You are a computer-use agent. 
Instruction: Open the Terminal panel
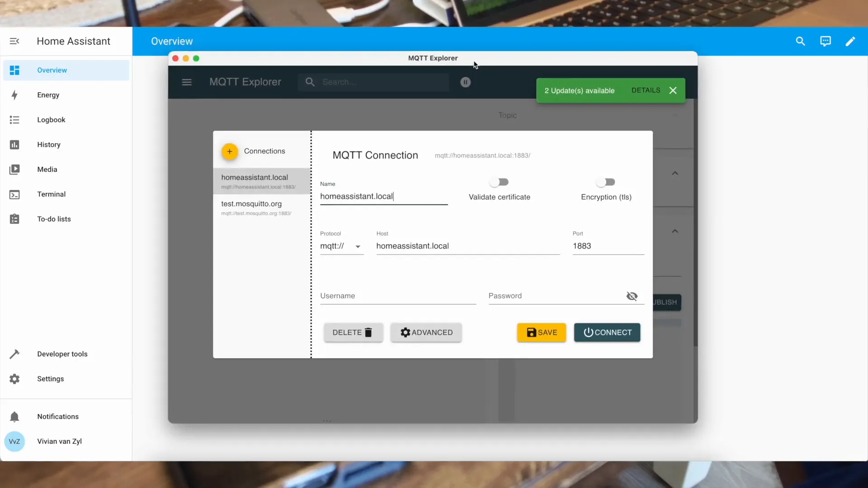coord(66,194)
